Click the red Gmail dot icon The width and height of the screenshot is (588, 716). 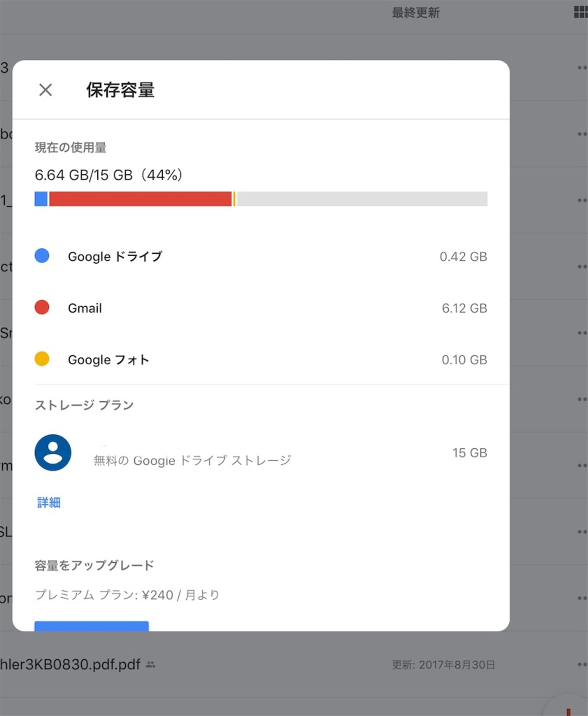coord(42,308)
